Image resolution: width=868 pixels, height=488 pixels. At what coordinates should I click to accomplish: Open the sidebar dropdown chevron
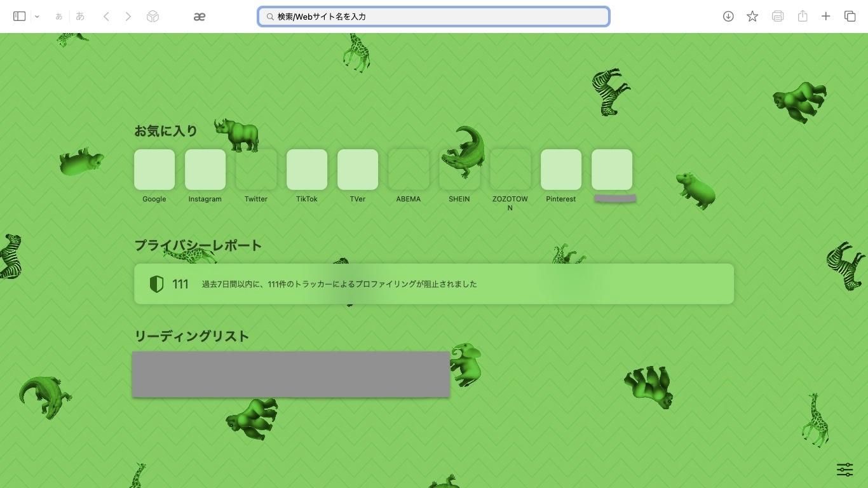click(x=37, y=17)
